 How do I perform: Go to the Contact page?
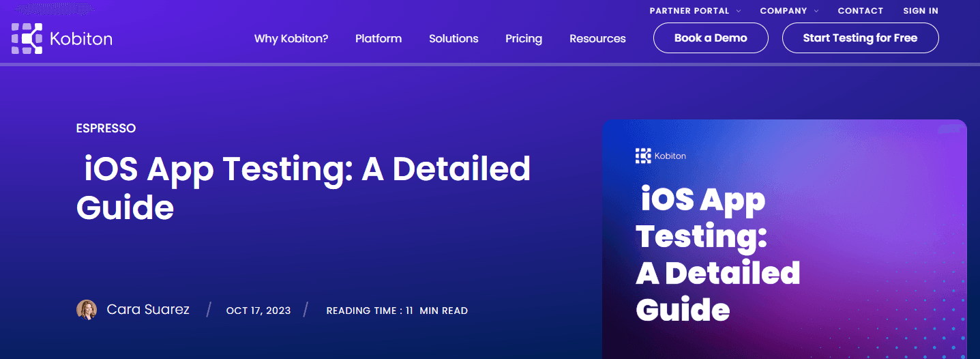[x=861, y=11]
